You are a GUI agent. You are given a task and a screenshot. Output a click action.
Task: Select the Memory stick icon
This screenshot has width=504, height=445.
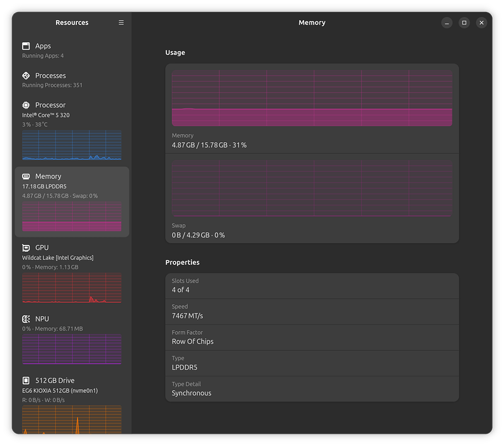click(26, 176)
